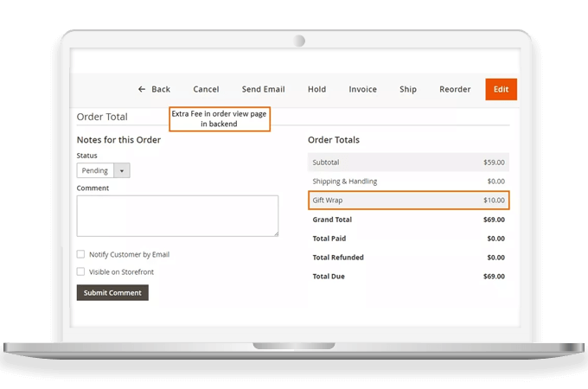
Task: Select the Gift Wrap amount $10.00
Action: 494,201
